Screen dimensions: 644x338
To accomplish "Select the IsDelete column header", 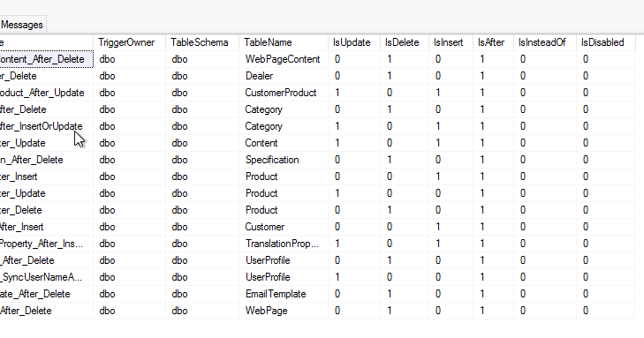I will click(405, 42).
